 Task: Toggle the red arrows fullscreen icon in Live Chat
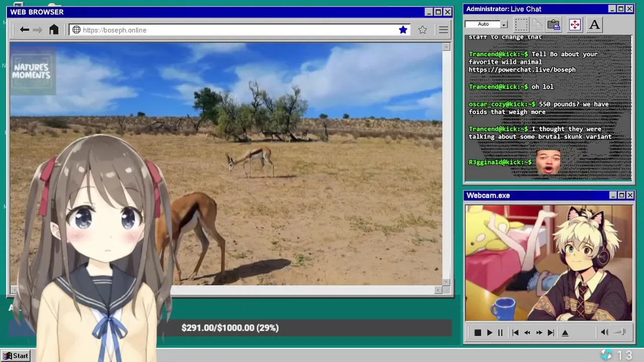tap(575, 24)
